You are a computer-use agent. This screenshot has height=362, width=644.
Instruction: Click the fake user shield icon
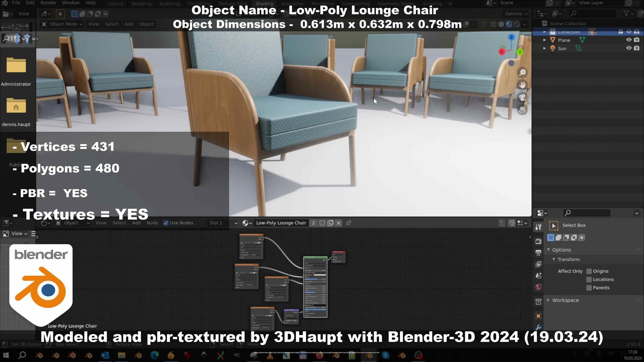[322, 223]
